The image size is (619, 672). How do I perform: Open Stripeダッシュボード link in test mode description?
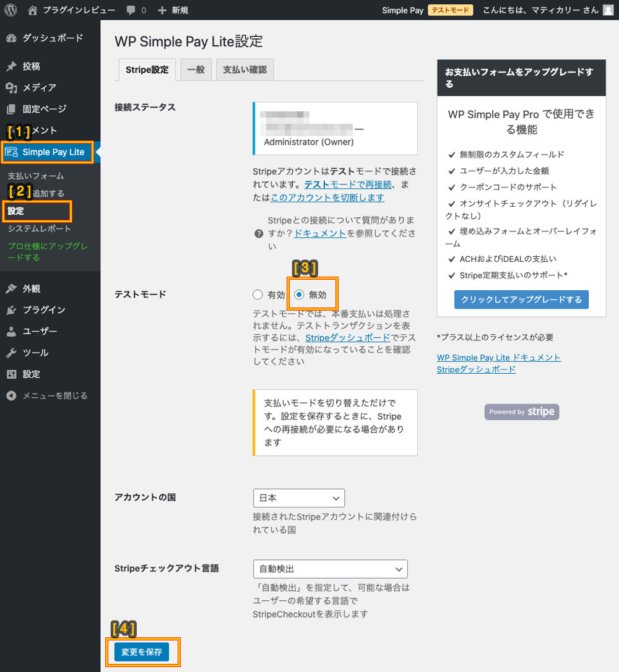[348, 338]
